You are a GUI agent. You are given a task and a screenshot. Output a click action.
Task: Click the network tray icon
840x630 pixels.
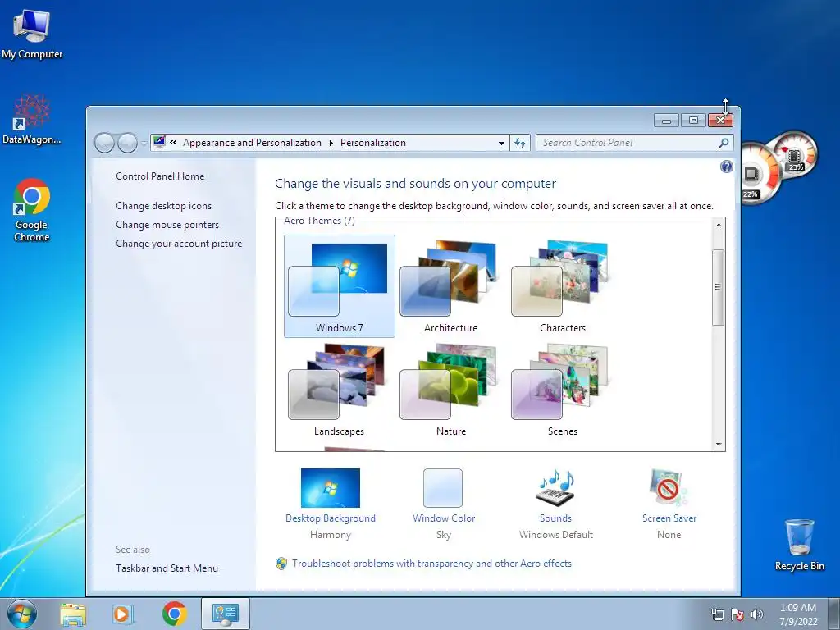point(717,614)
